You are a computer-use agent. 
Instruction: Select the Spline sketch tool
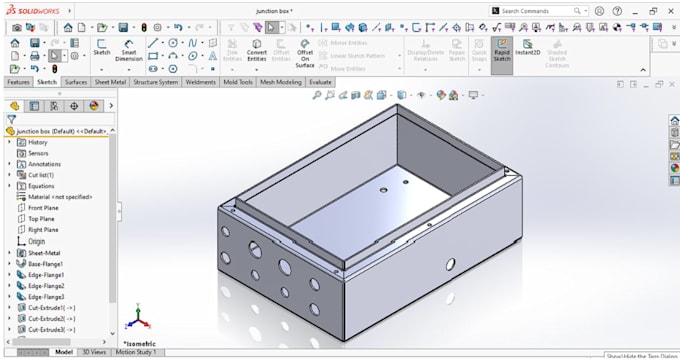(193, 43)
